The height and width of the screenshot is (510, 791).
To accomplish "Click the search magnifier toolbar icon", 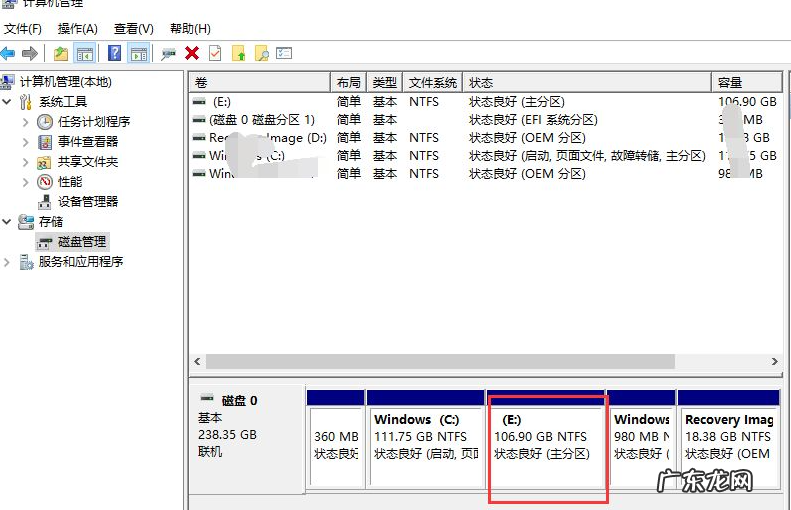I will pyautogui.click(x=261, y=53).
